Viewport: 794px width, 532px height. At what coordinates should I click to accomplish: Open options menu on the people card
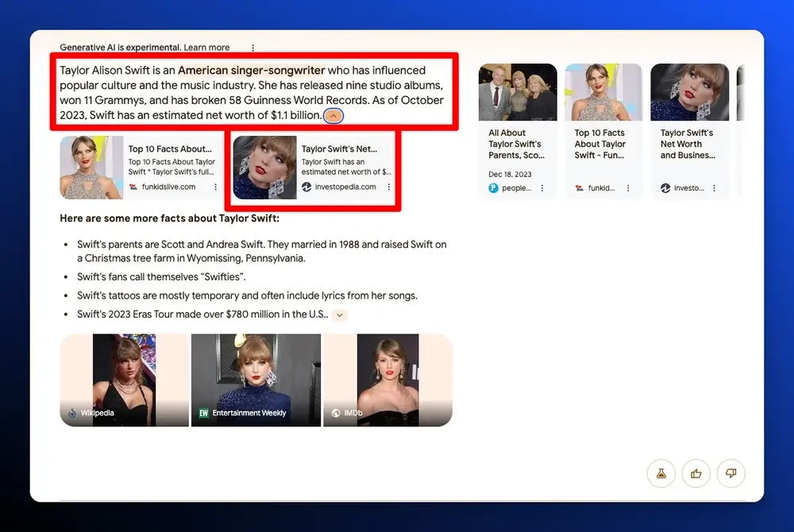(x=542, y=188)
